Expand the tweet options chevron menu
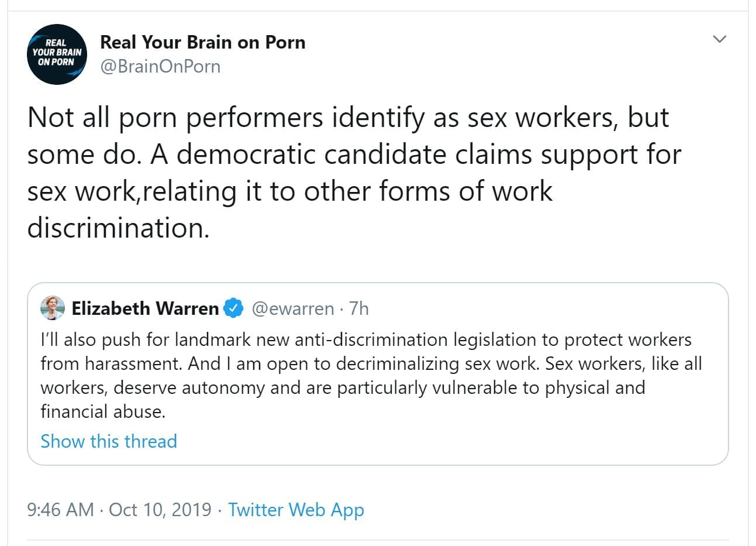 point(720,39)
